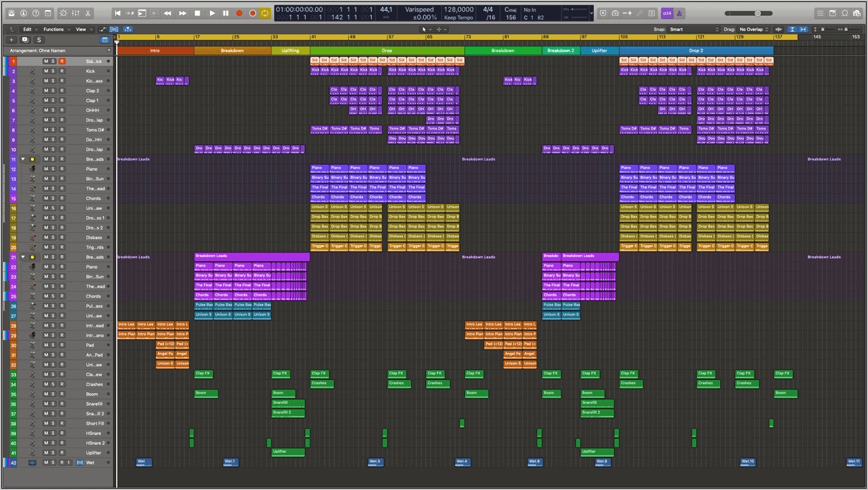Start playback with Play button
868x490 pixels.
coord(212,13)
